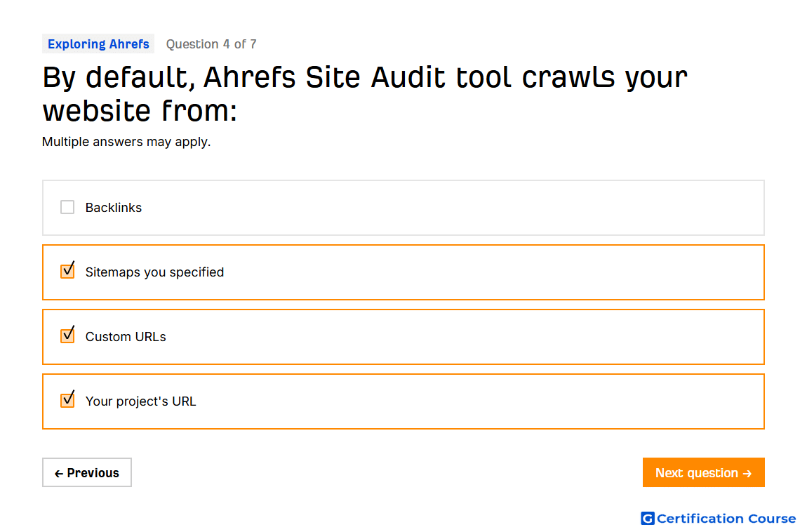The height and width of the screenshot is (532, 807).
Task: Click the Backlinks answer label text
Action: coord(113,207)
